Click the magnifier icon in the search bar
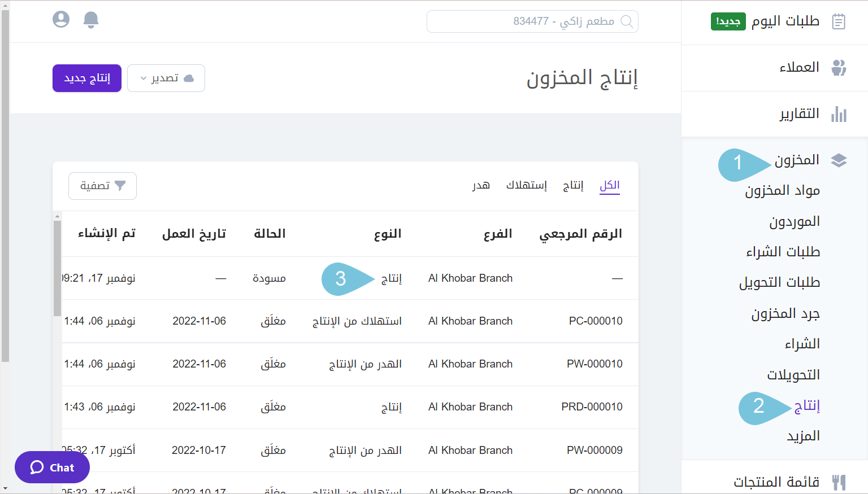 coord(627,21)
